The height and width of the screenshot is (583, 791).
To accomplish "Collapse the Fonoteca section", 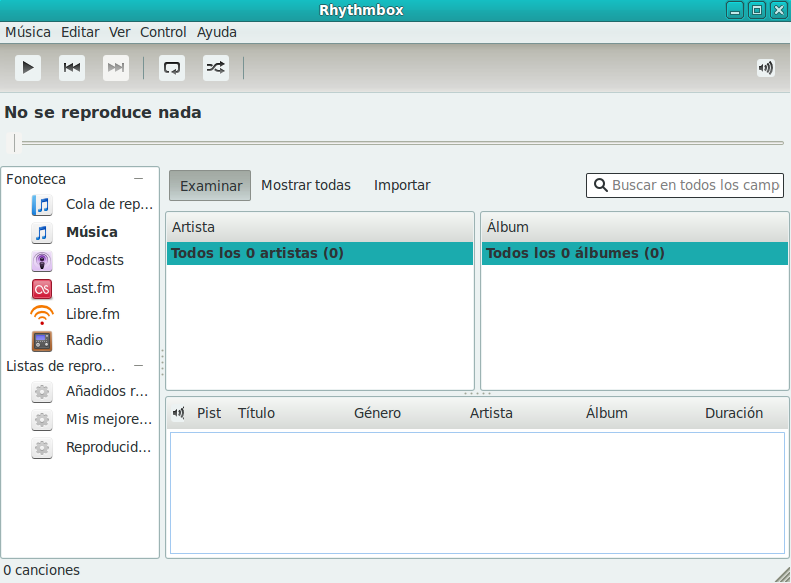I will point(139,179).
